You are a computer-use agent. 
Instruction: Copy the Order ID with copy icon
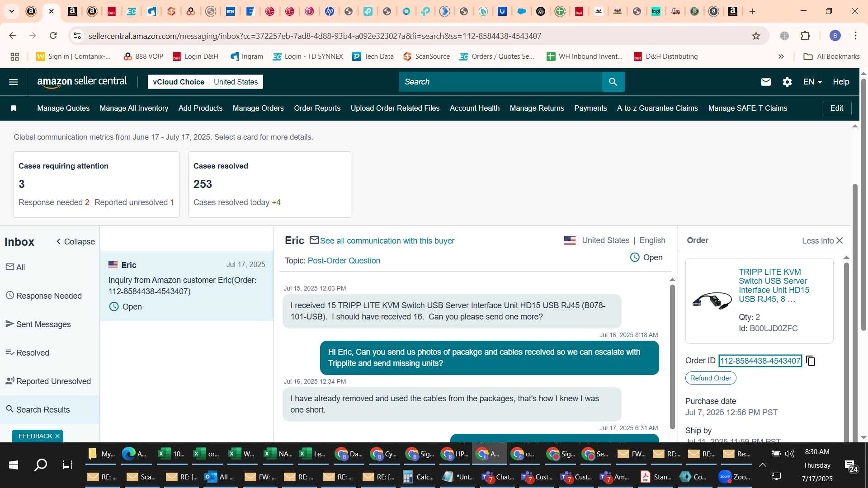(811, 361)
